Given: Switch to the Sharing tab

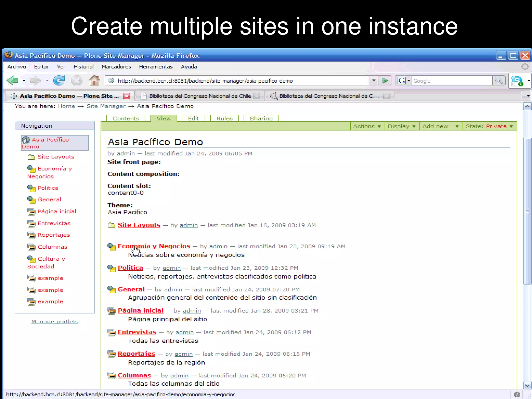Looking at the screenshot, I should coord(261,119).
